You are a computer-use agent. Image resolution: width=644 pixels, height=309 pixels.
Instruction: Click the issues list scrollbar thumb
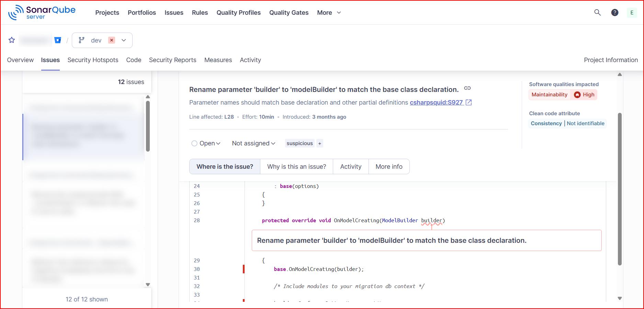(148, 126)
